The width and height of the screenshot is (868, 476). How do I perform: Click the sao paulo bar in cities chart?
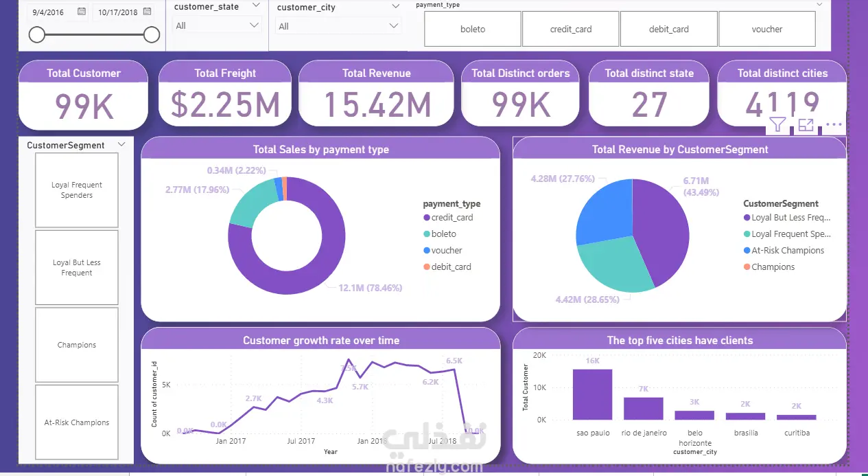592,394
